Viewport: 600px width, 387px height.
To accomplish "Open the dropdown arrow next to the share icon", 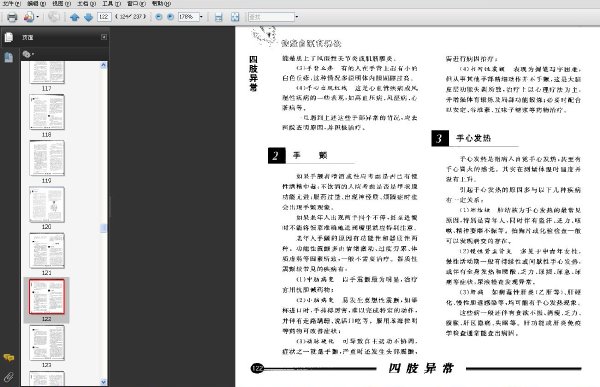I will [x=38, y=17].
